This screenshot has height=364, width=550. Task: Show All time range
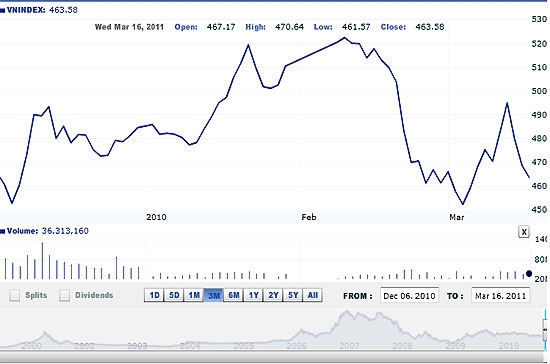[313, 295]
